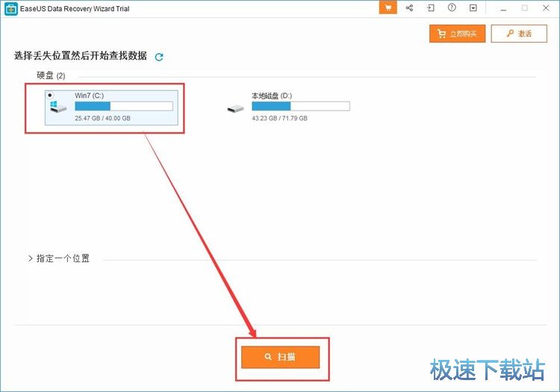Start scan with the 扫描 button
560x392 pixels.
[280, 357]
